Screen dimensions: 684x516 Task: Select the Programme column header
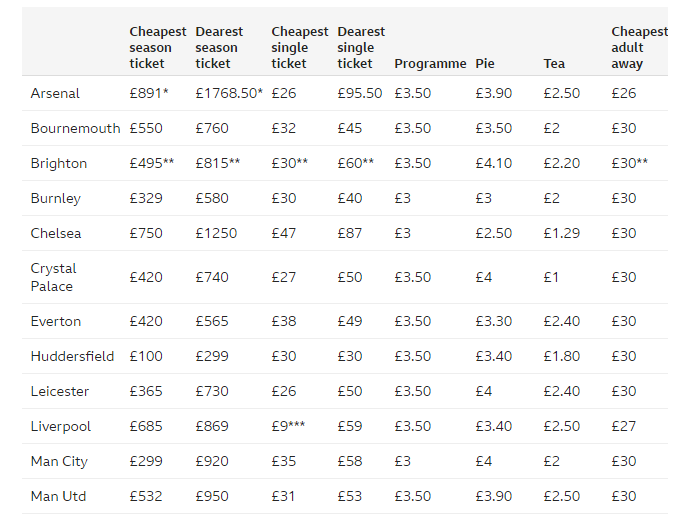430,63
